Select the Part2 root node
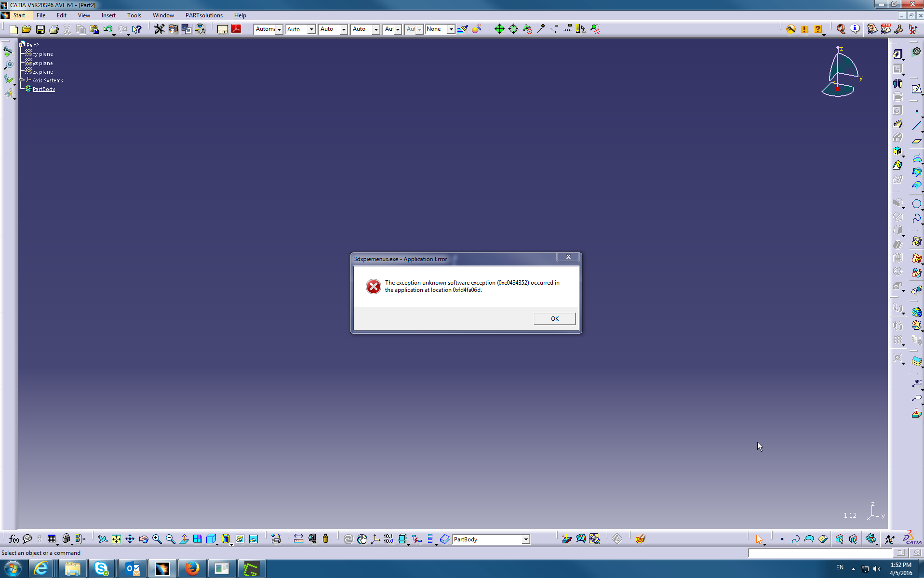 point(33,45)
